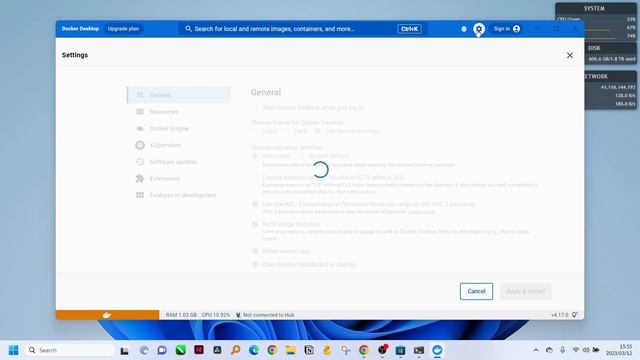Click the RAM 1.03 GB status text
The width and height of the screenshot is (640, 360).
[x=181, y=315]
